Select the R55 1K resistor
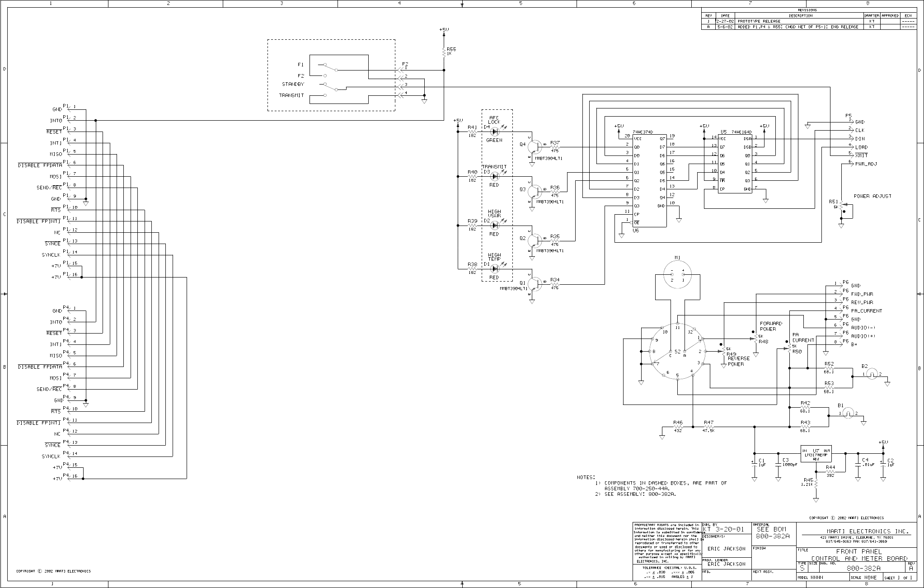The image size is (924, 588). click(x=444, y=52)
